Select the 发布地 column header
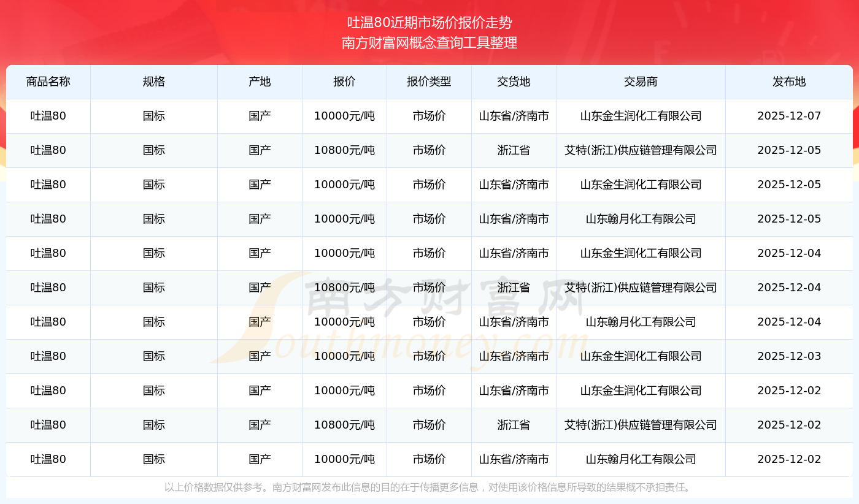 tap(789, 82)
